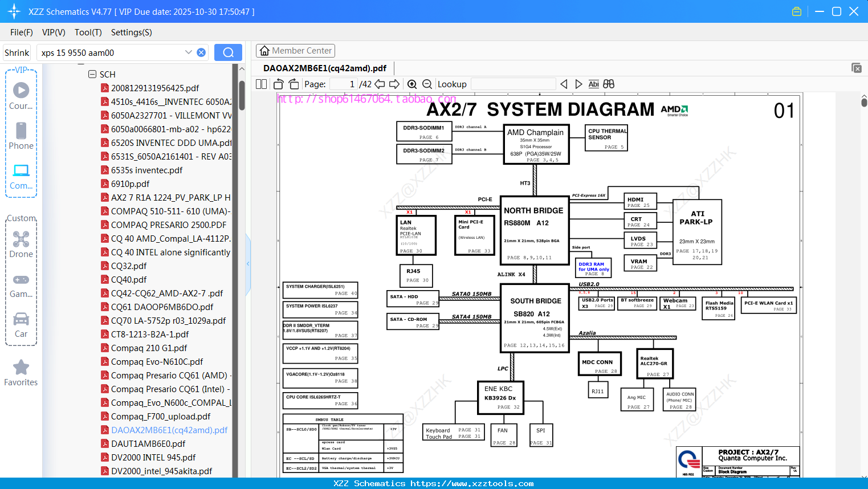Open Compaq Evo-N610C.pdf
Screen dimensions: 868x489
pyautogui.click(x=157, y=361)
